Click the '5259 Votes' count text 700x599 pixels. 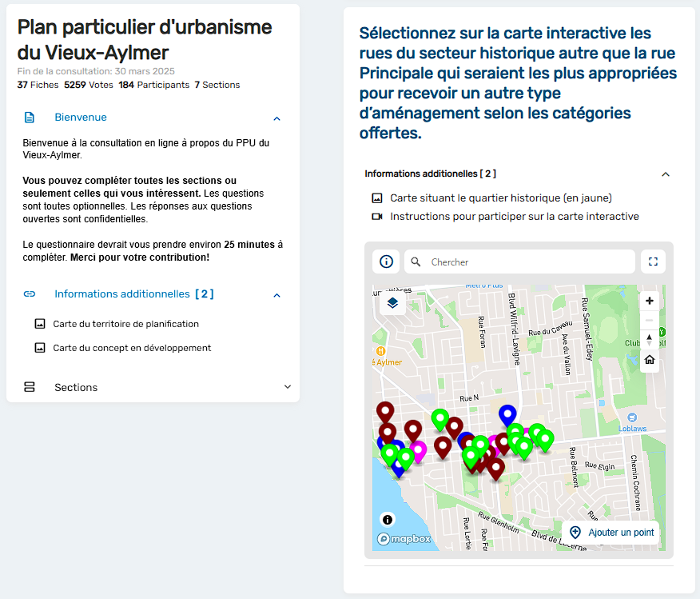click(x=89, y=85)
